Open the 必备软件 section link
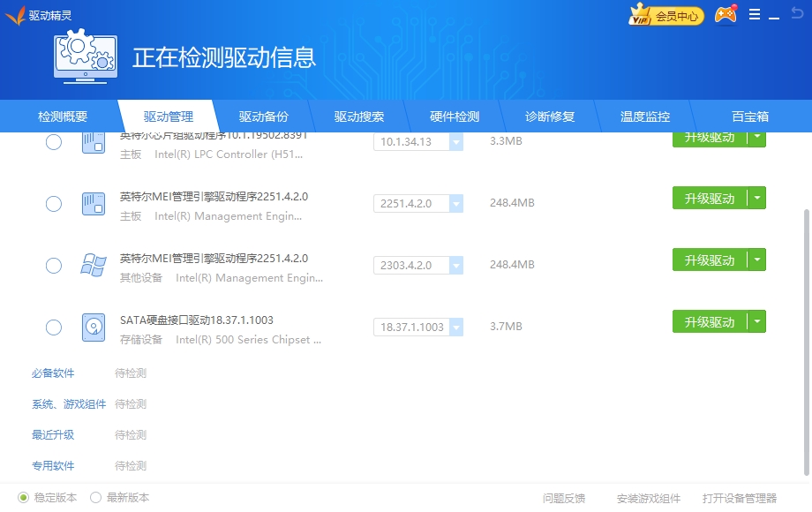The height and width of the screenshot is (512, 812). point(53,373)
